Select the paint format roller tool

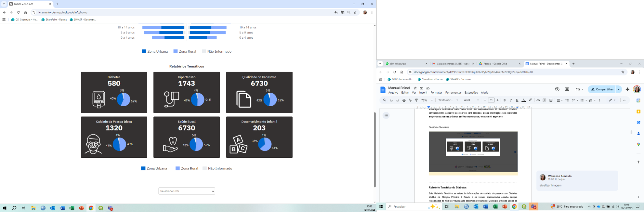point(416,100)
